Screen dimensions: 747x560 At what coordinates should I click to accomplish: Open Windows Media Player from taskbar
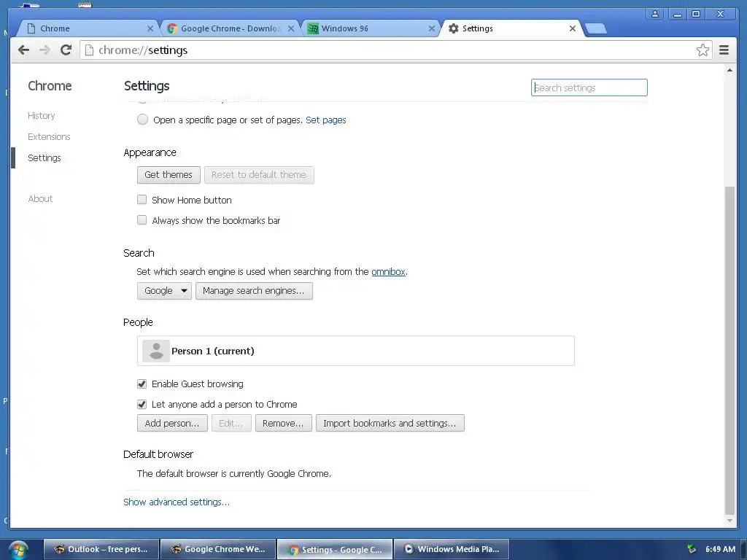(x=452, y=549)
